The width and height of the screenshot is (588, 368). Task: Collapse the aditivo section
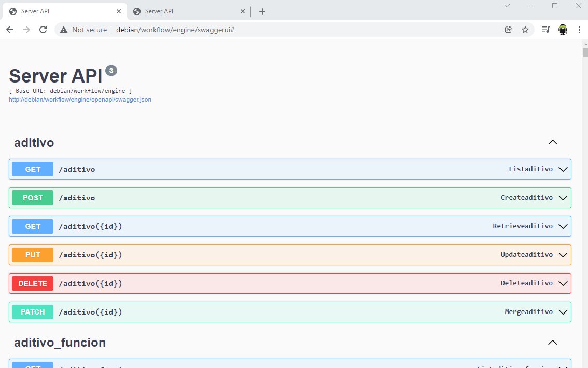[x=553, y=142]
